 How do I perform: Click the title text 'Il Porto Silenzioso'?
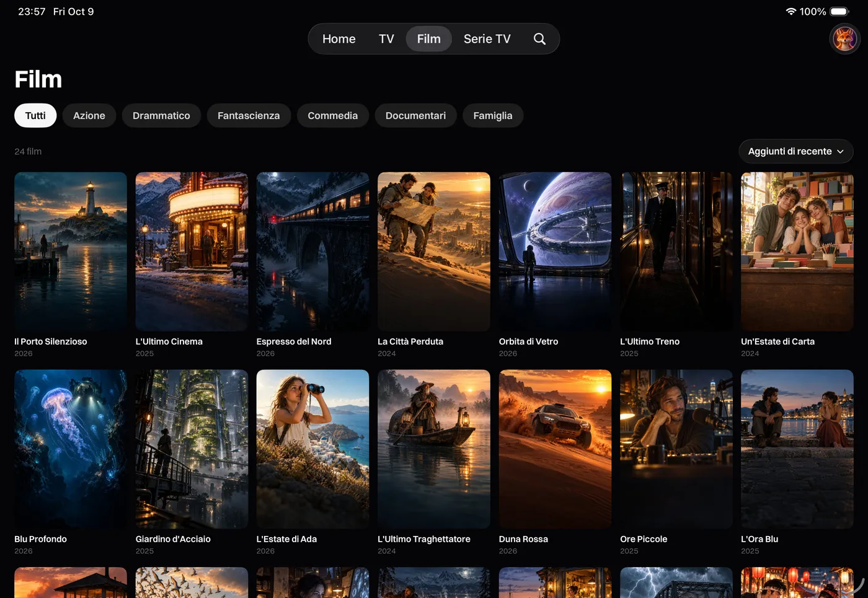51,341
